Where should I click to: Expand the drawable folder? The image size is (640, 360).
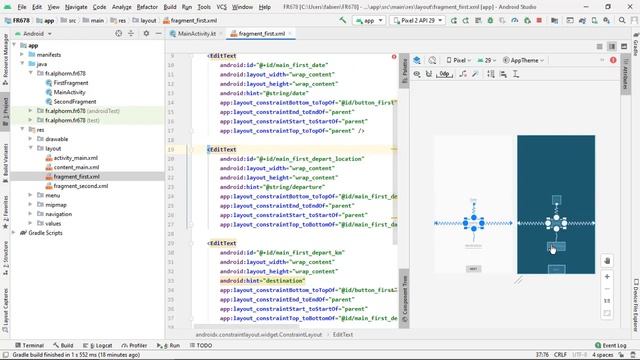[30, 139]
